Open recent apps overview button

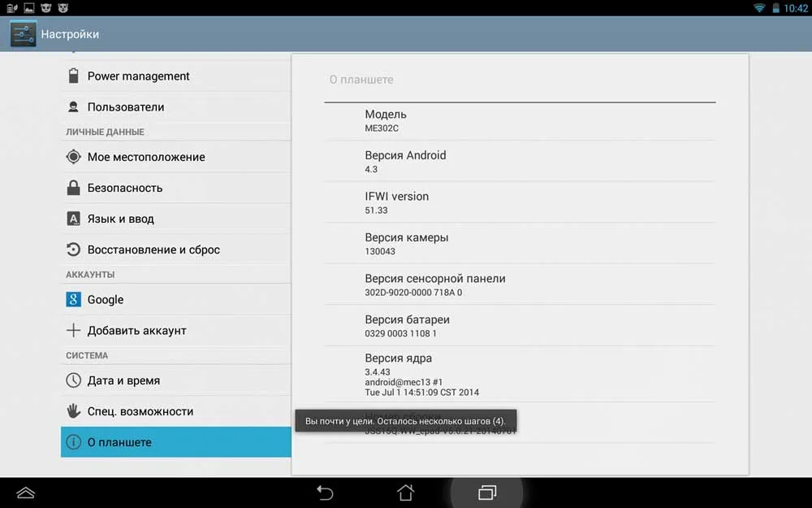pos(486,493)
